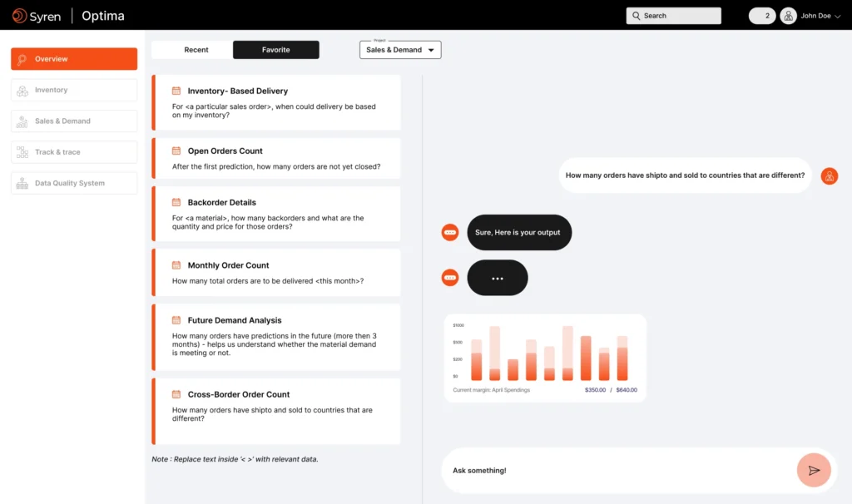Click the April Spendings bar chart
Viewport: 852px width, 504px height.
[x=545, y=353]
